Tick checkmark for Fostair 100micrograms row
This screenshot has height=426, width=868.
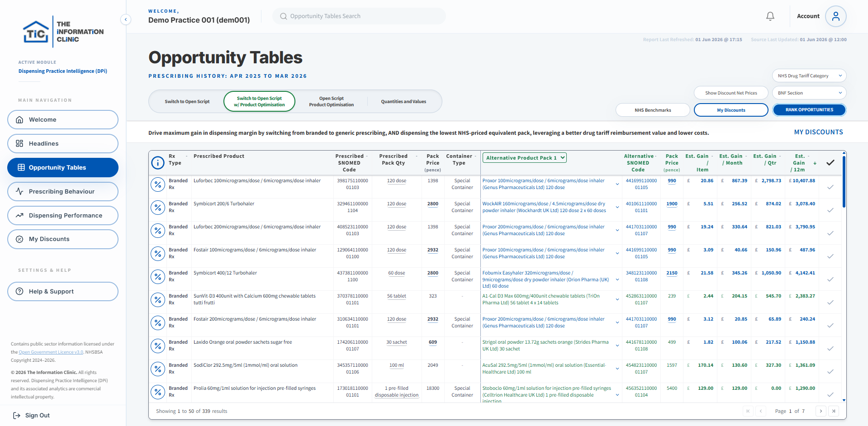click(830, 256)
